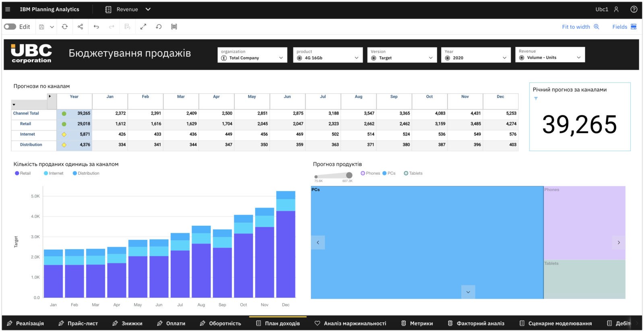The height and width of the screenshot is (332, 644).
Task: Click the full screen expand icon
Action: [x=143, y=27]
